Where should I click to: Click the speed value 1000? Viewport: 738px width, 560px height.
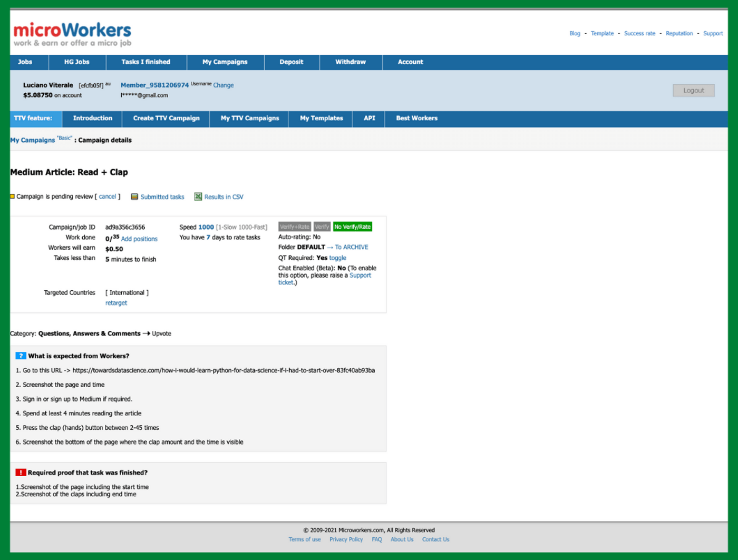point(206,228)
